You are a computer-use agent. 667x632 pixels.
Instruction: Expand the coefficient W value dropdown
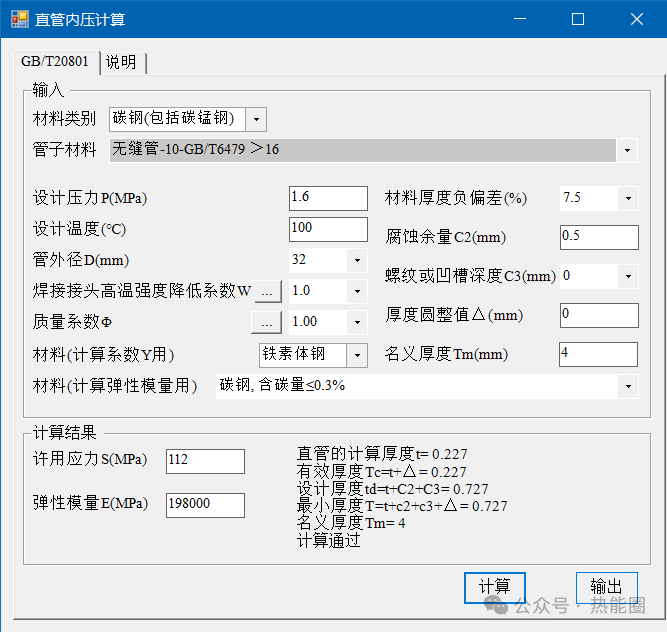pyautogui.click(x=357, y=291)
